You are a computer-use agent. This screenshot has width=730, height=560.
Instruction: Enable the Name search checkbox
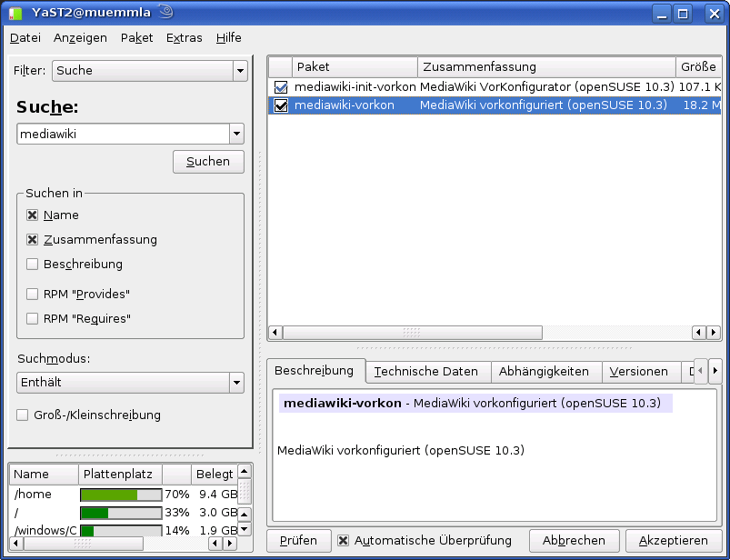[x=32, y=215]
